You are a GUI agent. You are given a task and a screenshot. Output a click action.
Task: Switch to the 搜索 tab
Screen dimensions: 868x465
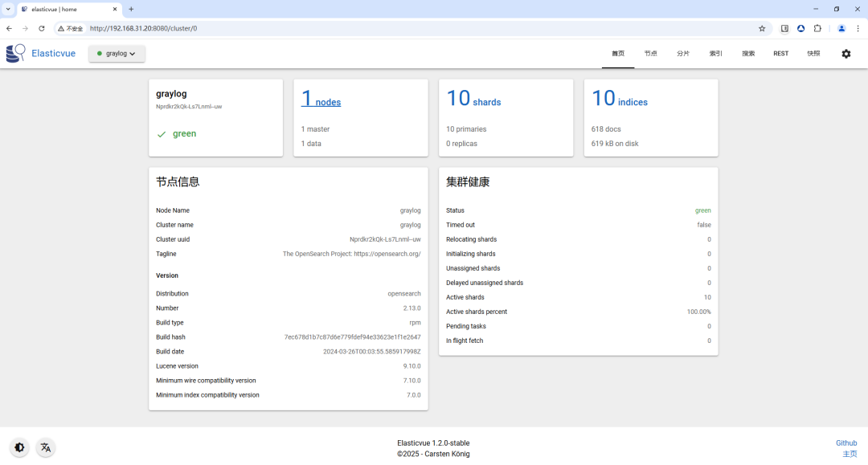click(748, 54)
